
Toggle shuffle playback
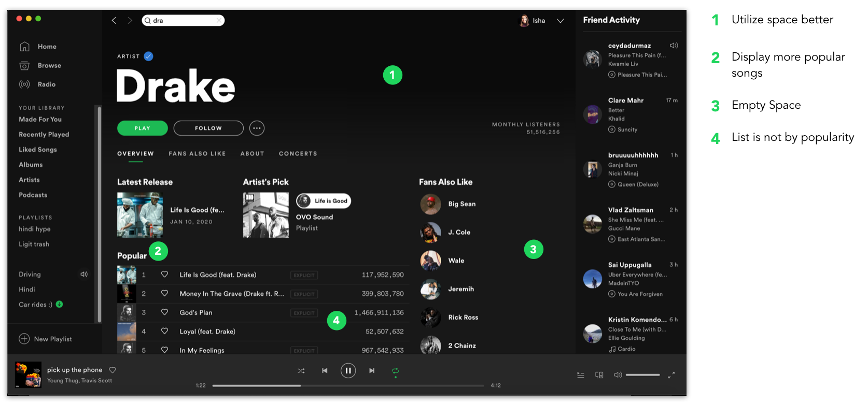[301, 371]
